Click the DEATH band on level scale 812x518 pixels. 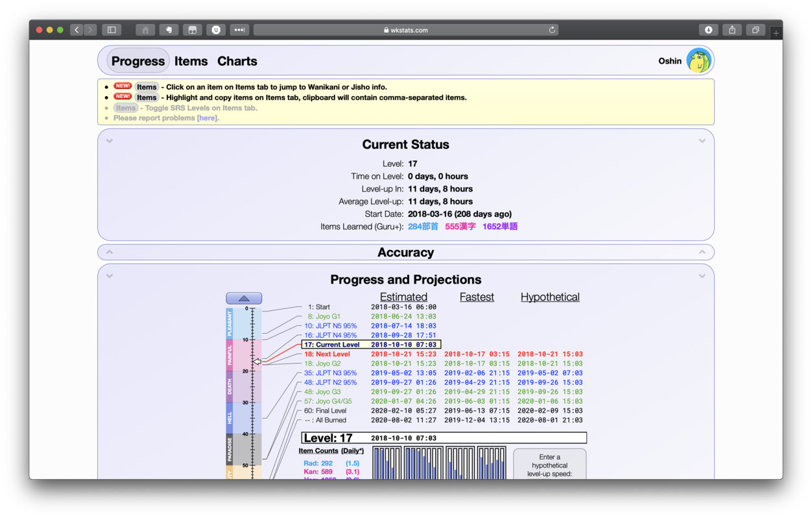230,386
